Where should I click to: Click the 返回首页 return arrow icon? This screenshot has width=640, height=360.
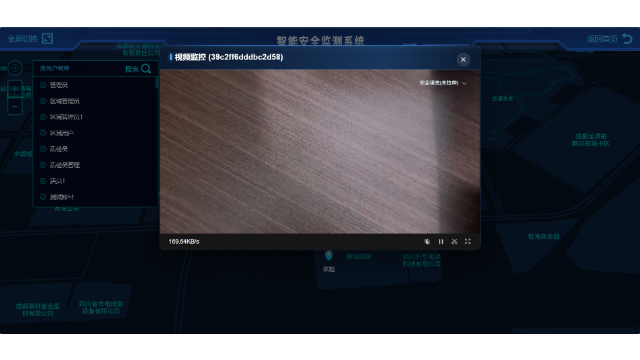627,39
